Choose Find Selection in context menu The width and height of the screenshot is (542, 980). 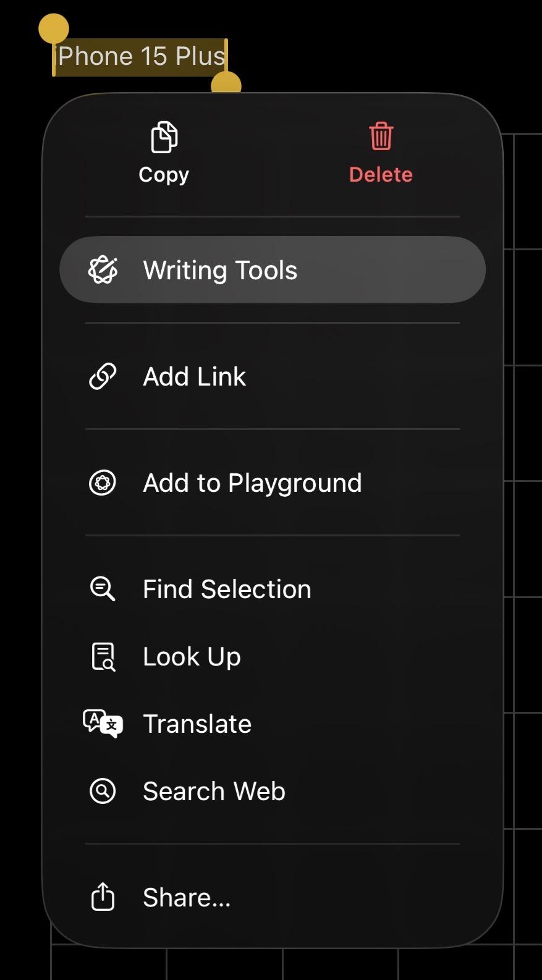pyautogui.click(x=227, y=589)
